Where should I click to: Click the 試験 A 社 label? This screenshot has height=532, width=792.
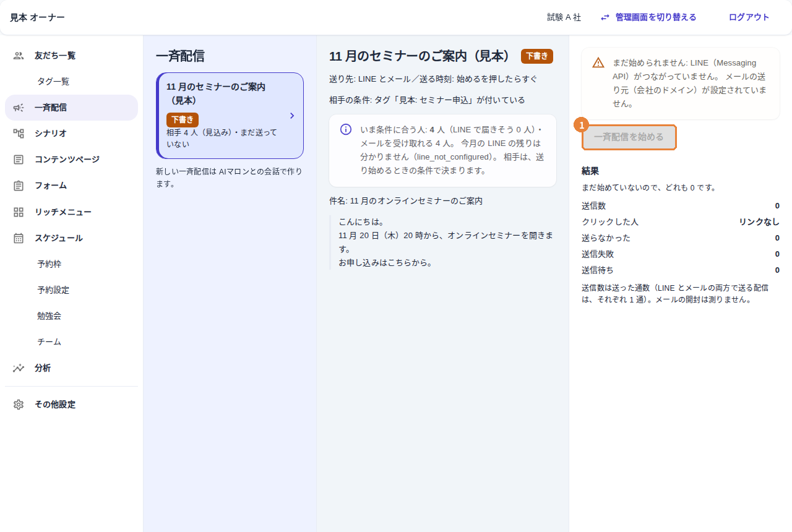(564, 17)
